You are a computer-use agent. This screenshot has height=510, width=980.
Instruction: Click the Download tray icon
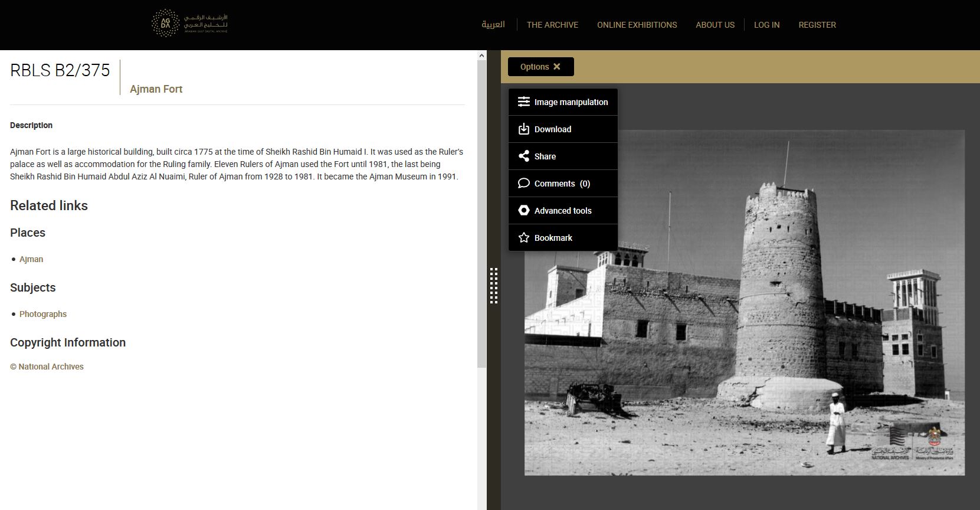click(523, 129)
